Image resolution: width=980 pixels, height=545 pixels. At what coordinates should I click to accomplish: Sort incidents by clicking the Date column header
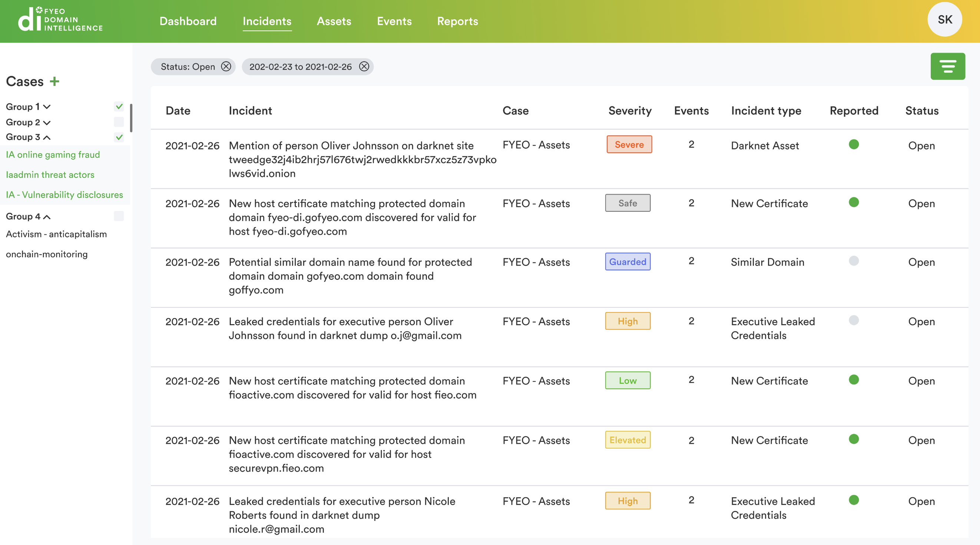point(178,111)
